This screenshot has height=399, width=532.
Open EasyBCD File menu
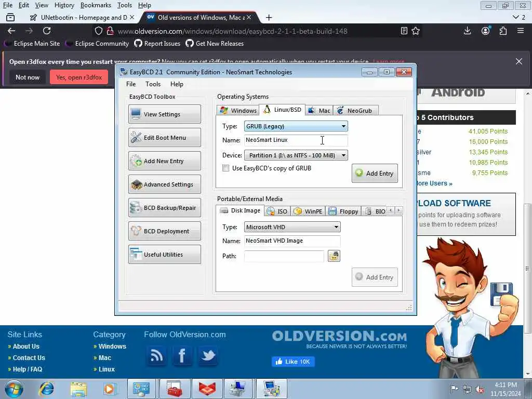click(131, 84)
